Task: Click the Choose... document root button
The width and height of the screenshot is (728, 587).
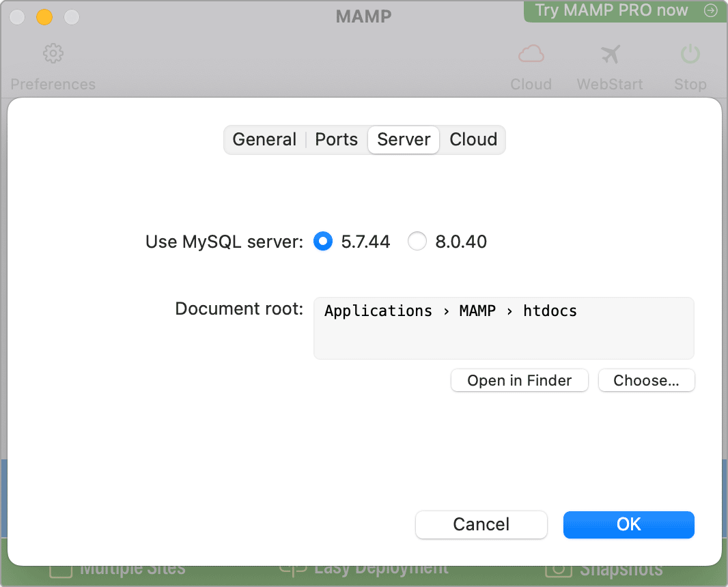Action: coord(646,380)
